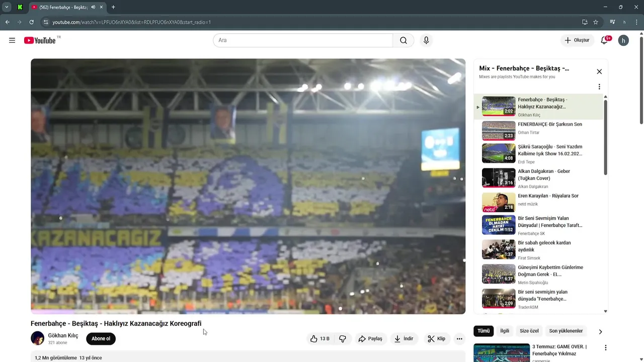Click the Ara search input field
Image resolution: width=644 pixels, height=362 pixels.
(303, 40)
